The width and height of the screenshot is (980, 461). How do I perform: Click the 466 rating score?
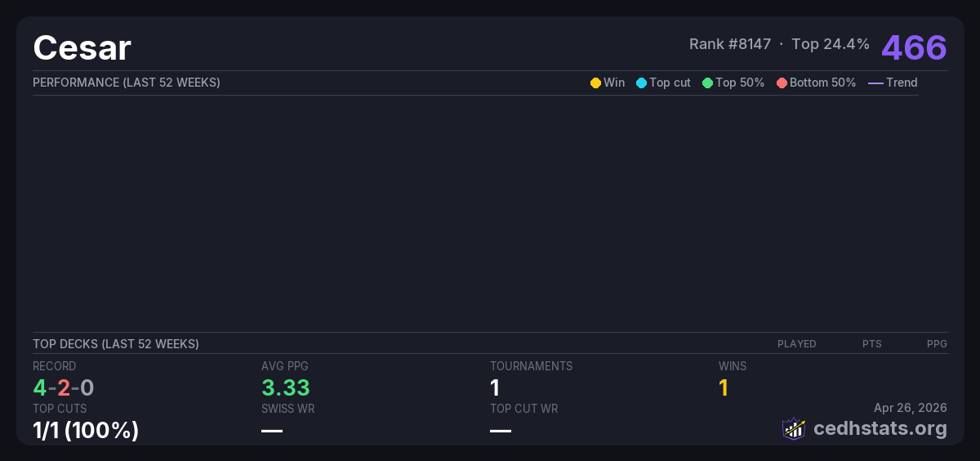coord(914,47)
